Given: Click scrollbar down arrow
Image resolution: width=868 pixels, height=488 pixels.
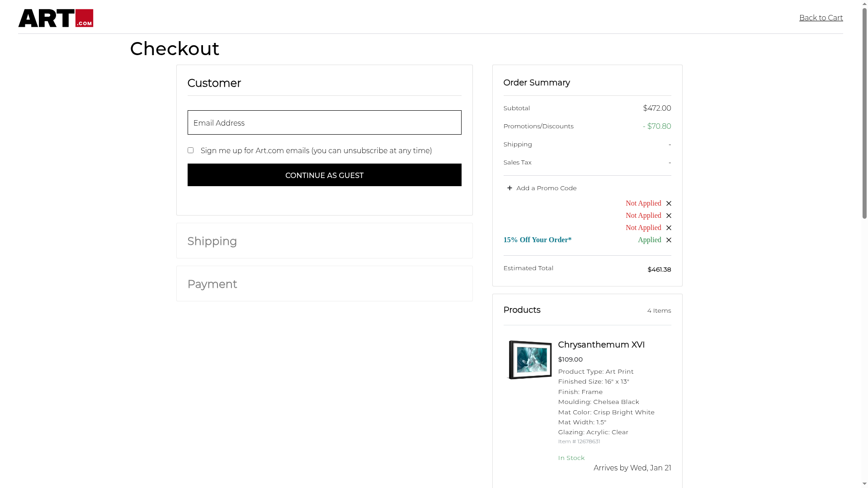Looking at the screenshot, I should tap(864, 484).
